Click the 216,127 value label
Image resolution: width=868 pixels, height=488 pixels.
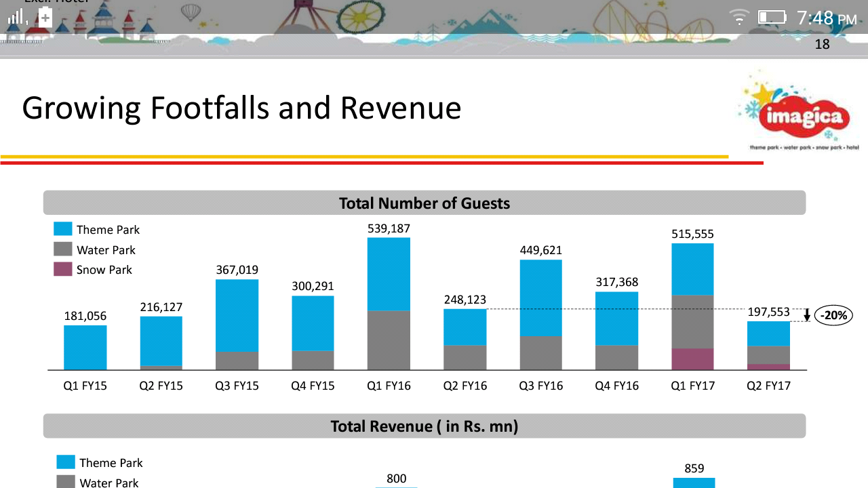[x=161, y=307]
